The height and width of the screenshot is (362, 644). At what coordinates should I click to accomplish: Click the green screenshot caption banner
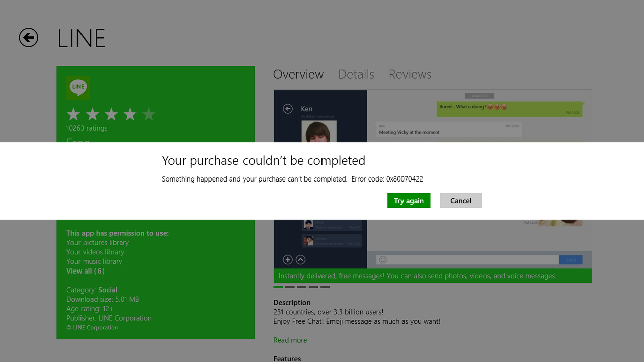[x=433, y=276]
